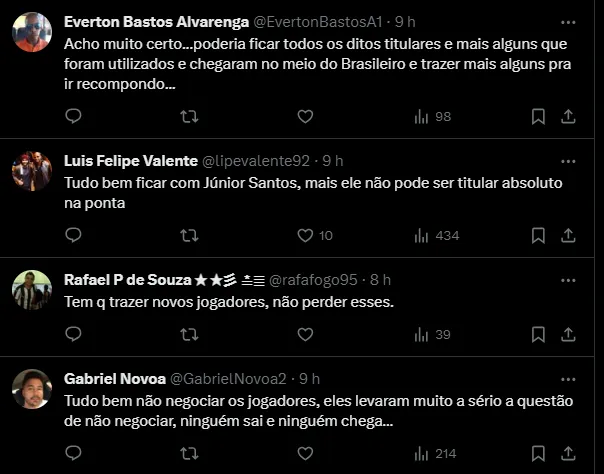The image size is (604, 474).
Task: Share Rafael P de Souza's tweet
Action: [x=568, y=334]
